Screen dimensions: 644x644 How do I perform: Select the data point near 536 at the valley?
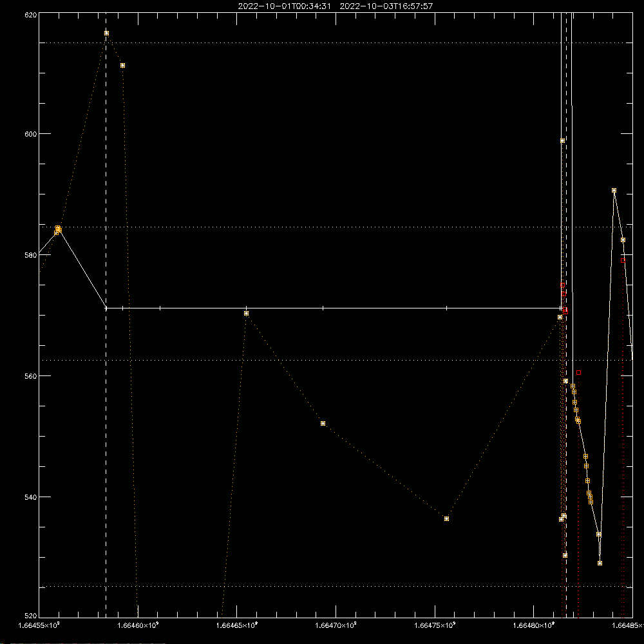[x=446, y=518]
